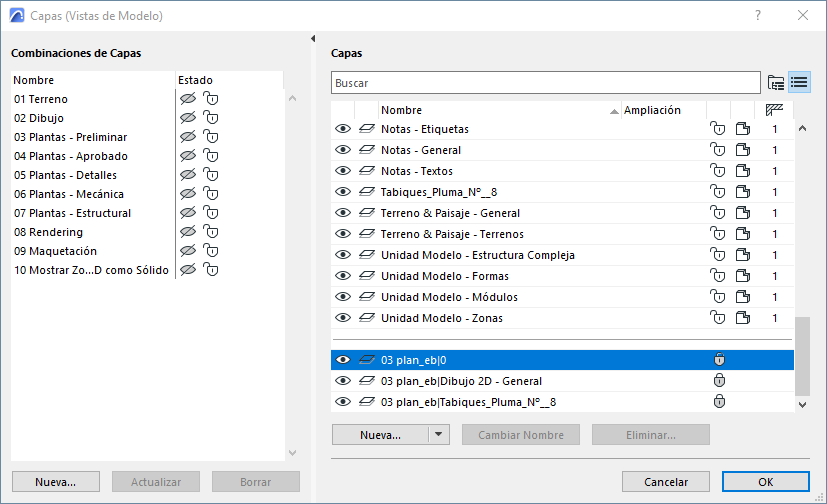Collapse the layer combinations panel with the arrow

pyautogui.click(x=316, y=39)
